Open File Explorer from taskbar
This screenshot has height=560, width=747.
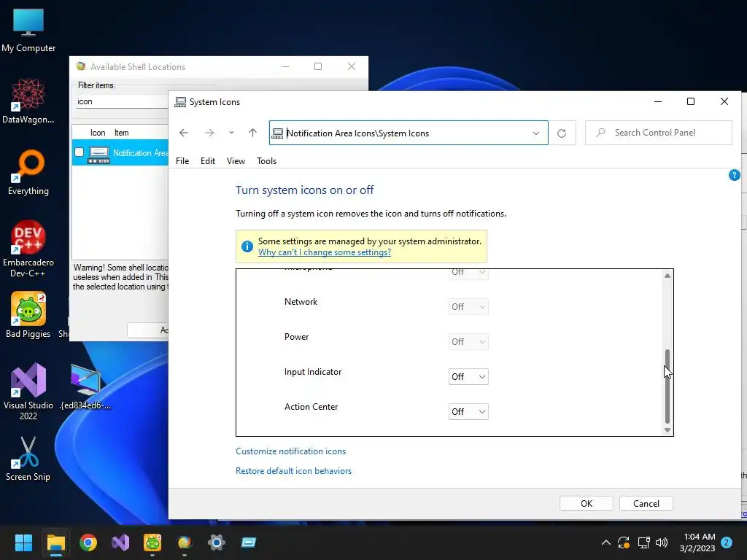[55, 542]
